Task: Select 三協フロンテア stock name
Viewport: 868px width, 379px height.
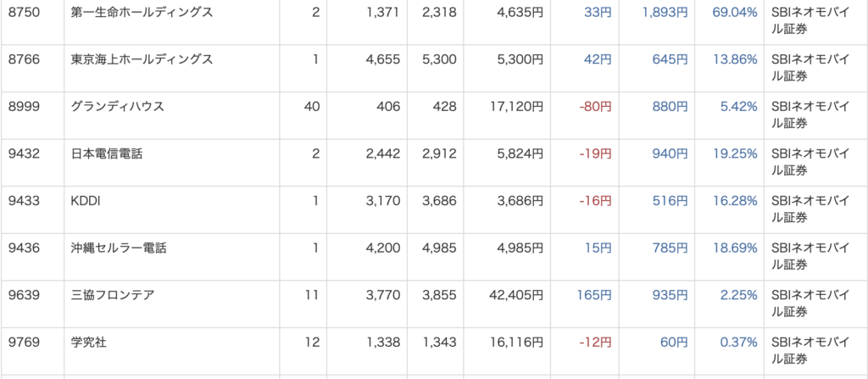Action: click(x=113, y=295)
